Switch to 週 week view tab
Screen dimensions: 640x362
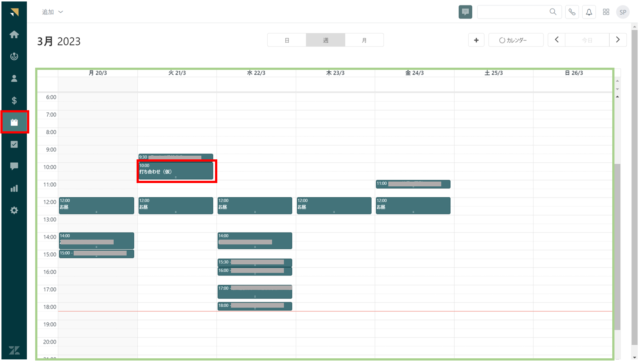(x=325, y=40)
